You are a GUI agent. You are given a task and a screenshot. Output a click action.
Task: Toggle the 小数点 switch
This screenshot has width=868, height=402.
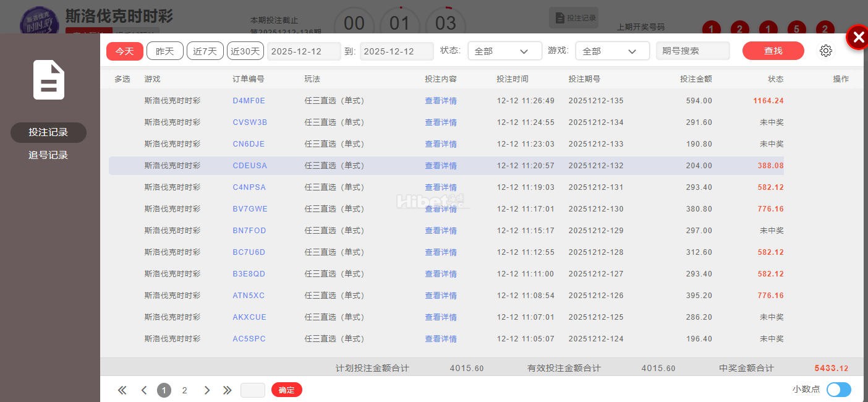coord(838,390)
